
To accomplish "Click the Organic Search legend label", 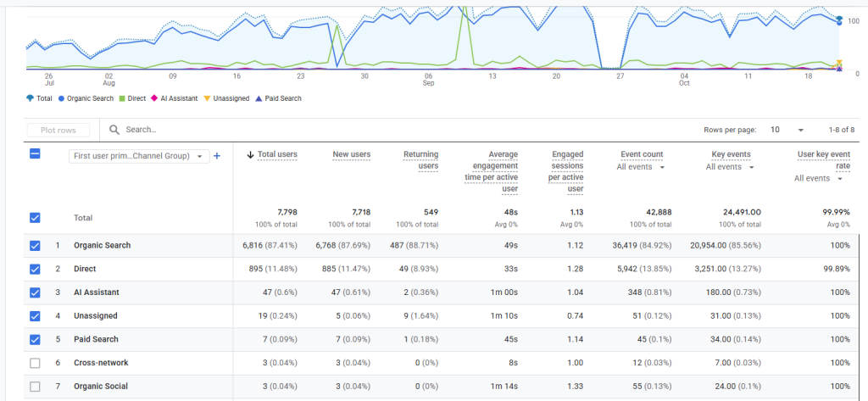I will [x=90, y=98].
